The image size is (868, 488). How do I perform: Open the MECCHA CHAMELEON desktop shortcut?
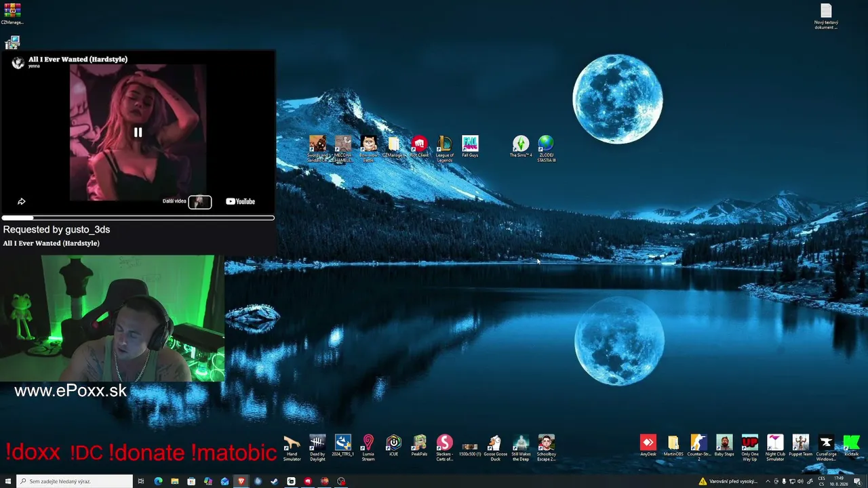pyautogui.click(x=343, y=148)
